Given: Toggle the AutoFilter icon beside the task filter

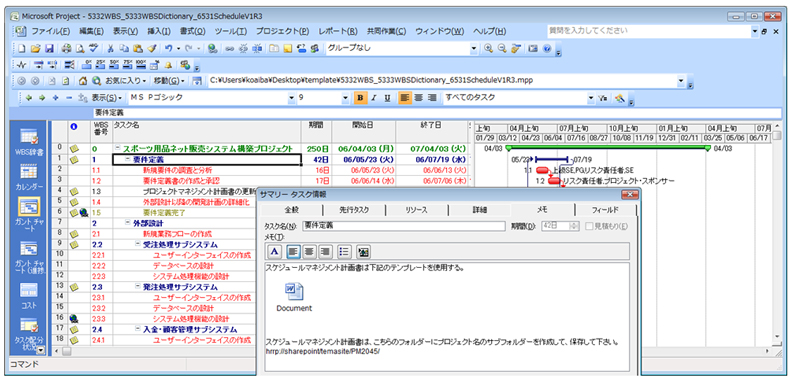Looking at the screenshot, I should click(x=603, y=98).
